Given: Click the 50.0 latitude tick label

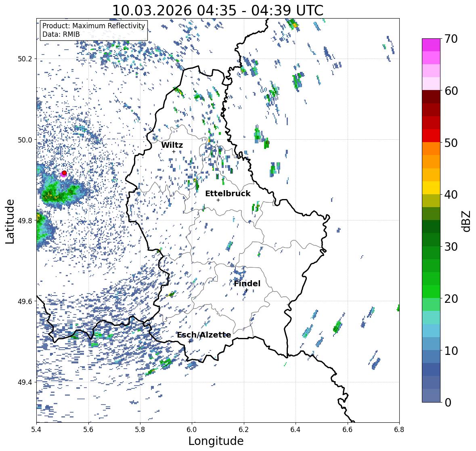Looking at the screenshot, I should point(25,140).
